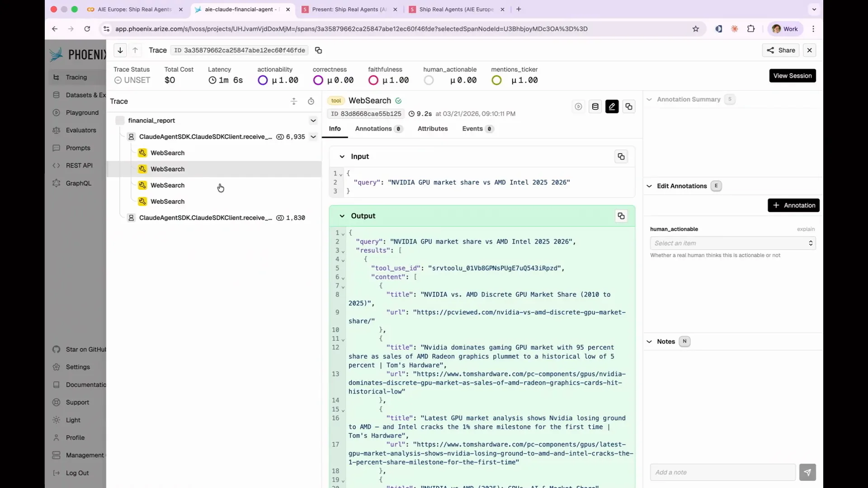Screen dimensions: 868x488
Task: Click the explain link for human_actionable
Action: point(806,229)
